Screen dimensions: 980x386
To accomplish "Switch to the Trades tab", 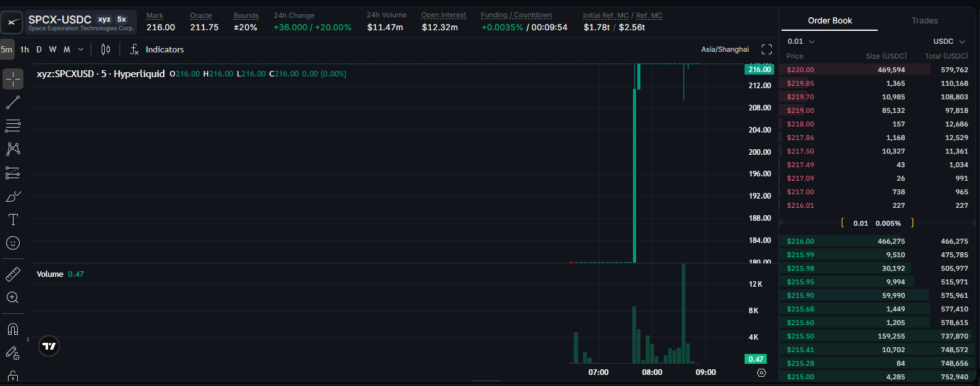I will tap(925, 20).
